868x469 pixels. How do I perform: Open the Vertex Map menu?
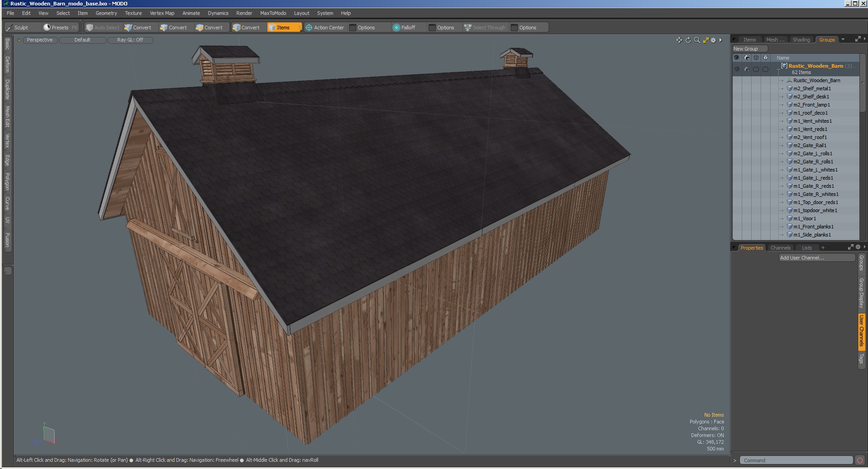[162, 13]
